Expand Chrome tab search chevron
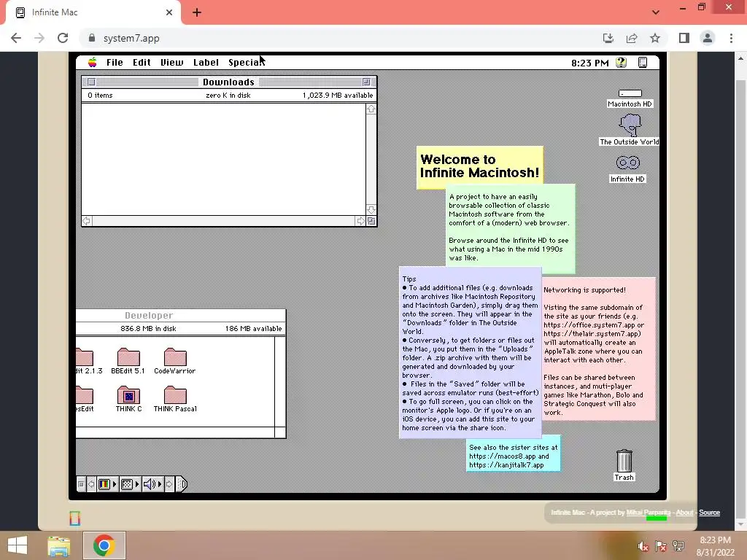747x560 pixels. 656,12
